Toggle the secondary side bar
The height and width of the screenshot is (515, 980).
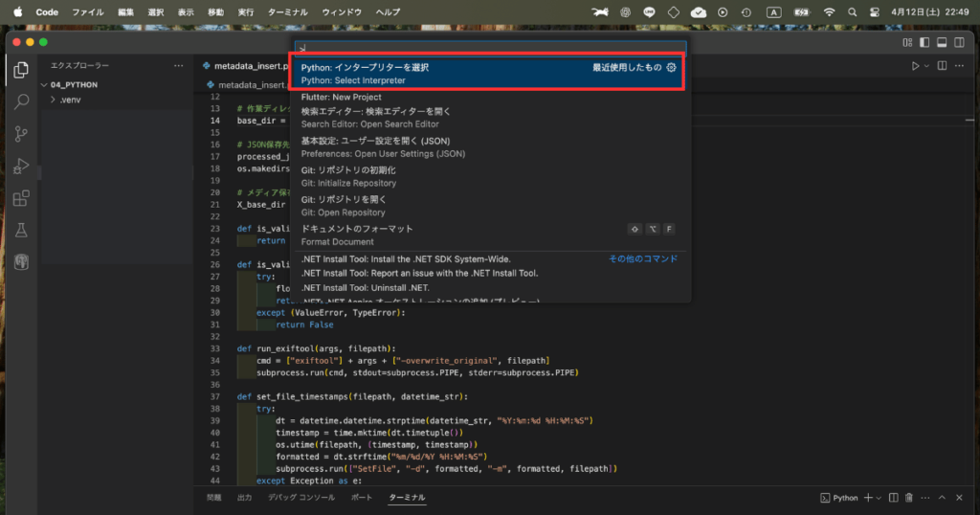(x=959, y=42)
